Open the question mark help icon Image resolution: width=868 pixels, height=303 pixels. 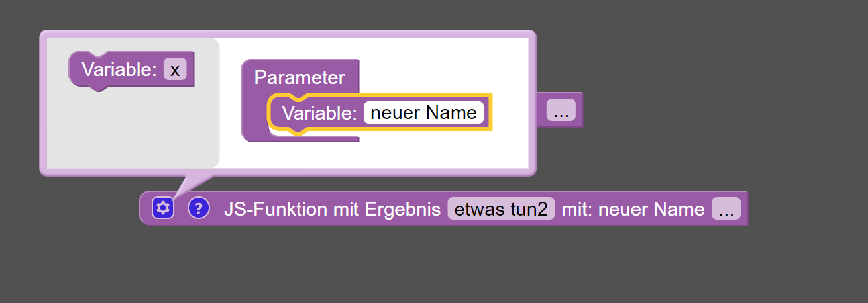tap(199, 208)
